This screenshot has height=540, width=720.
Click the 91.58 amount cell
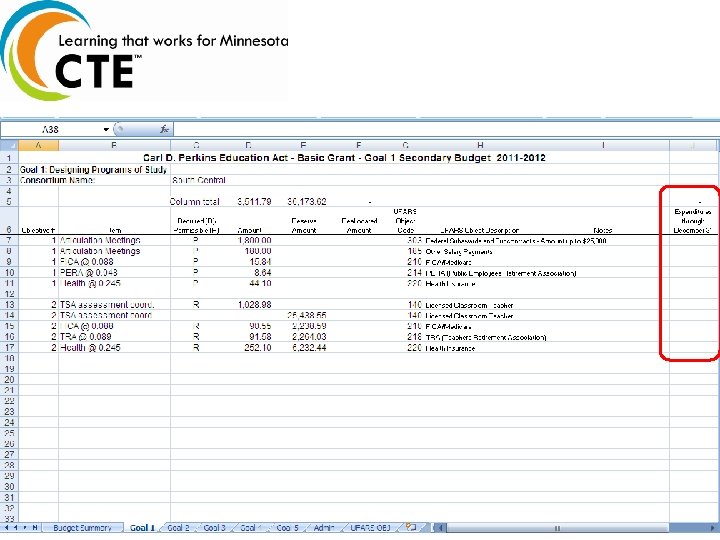click(260, 337)
